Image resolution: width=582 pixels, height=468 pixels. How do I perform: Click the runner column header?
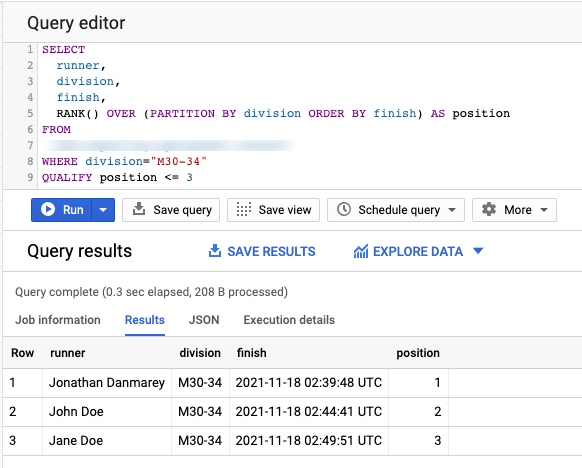pyautogui.click(x=68, y=353)
